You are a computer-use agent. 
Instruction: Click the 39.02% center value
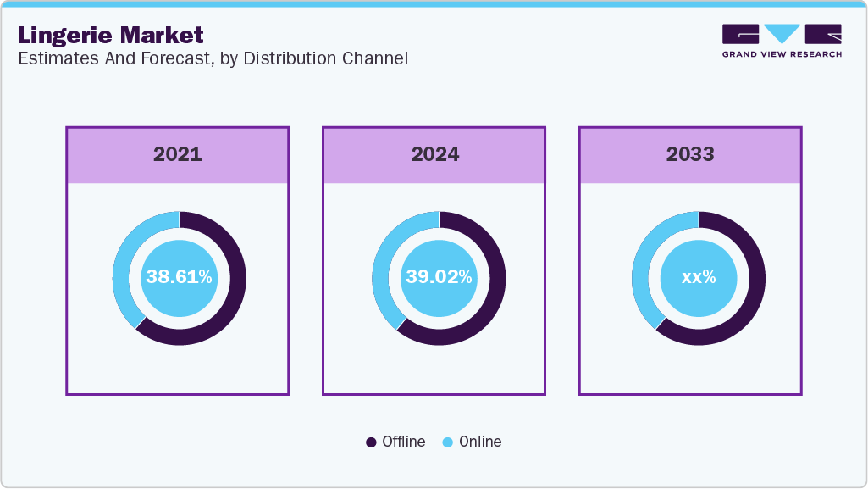pos(439,277)
